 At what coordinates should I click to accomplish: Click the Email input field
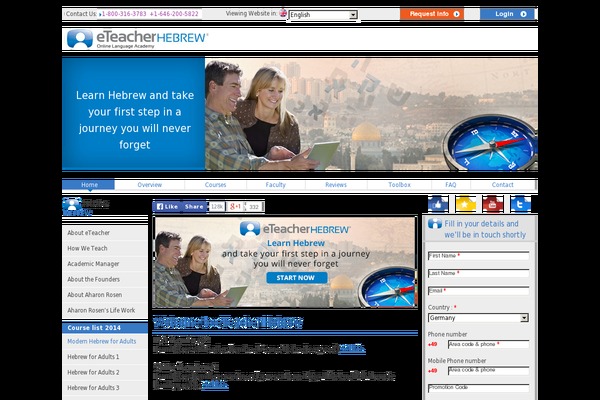[x=478, y=291]
